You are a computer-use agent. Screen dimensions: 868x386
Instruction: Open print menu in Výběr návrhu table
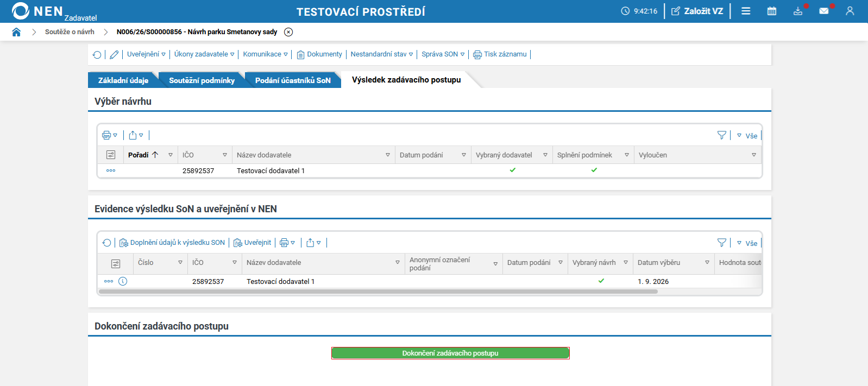(x=110, y=135)
